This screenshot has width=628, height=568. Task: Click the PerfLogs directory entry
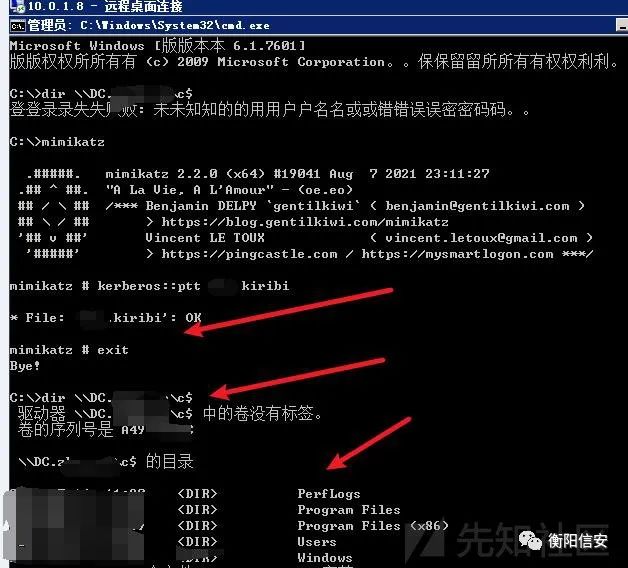(329, 494)
